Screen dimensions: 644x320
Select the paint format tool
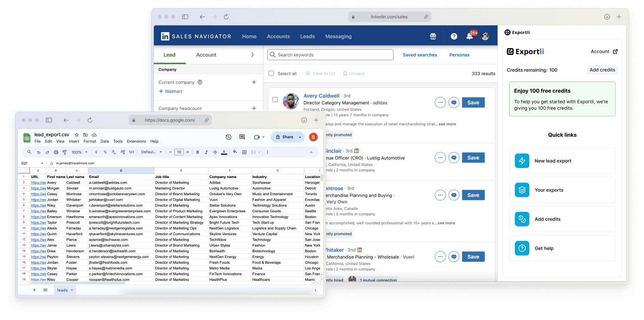[64, 152]
